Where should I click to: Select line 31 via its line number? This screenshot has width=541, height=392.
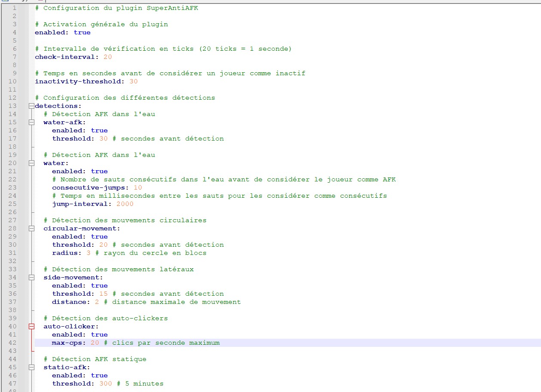[12, 253]
